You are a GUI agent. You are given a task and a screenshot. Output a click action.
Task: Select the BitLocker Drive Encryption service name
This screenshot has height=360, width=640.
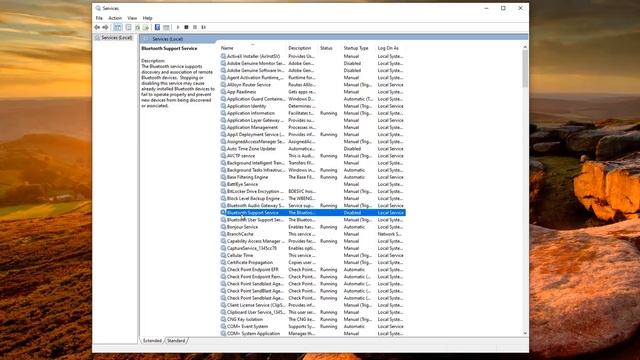tap(255, 191)
